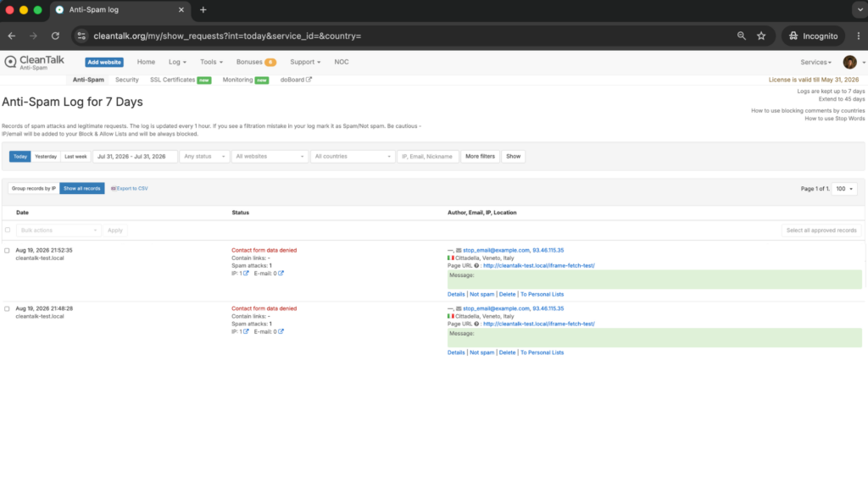The height and width of the screenshot is (488, 868).
Task: Go back with browser back arrow
Action: pos(12,36)
